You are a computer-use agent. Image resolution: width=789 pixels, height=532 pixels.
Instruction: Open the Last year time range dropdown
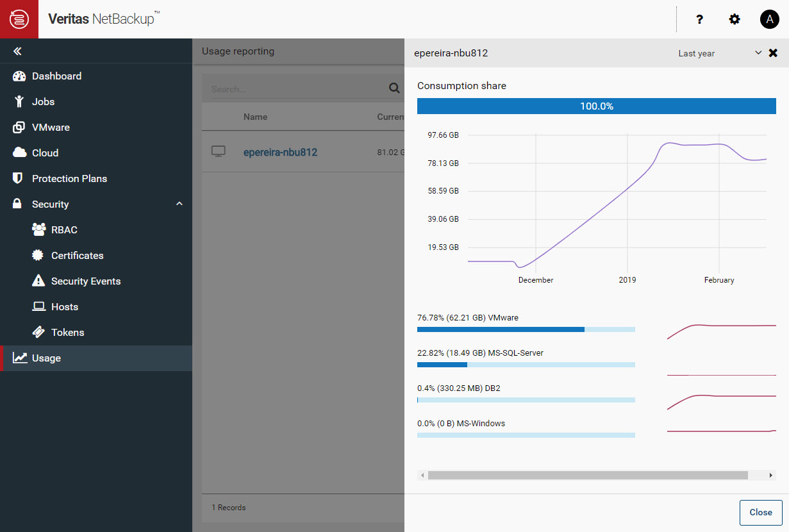pyautogui.click(x=720, y=53)
